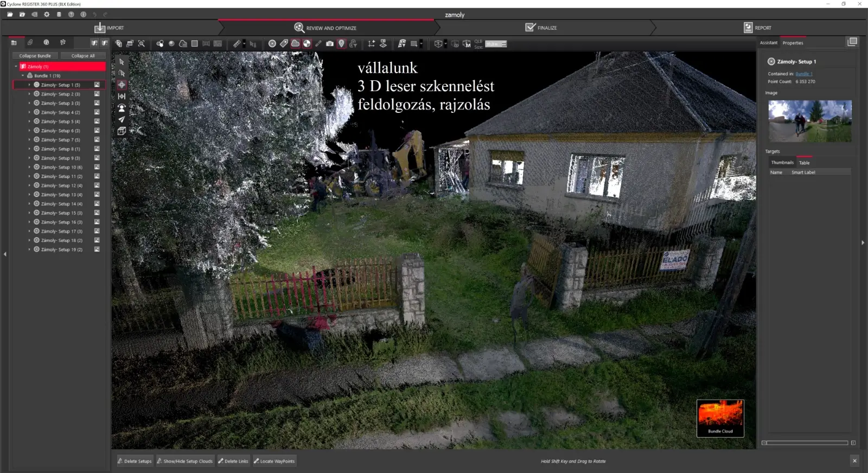This screenshot has width=868, height=473.
Task: Toggle image icon for Zámoly- Setup 3
Action: (x=97, y=103)
